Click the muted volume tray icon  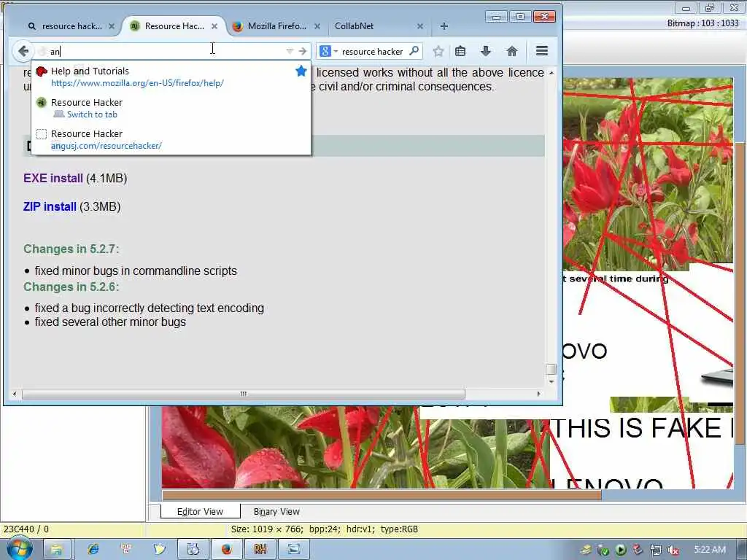point(673,550)
